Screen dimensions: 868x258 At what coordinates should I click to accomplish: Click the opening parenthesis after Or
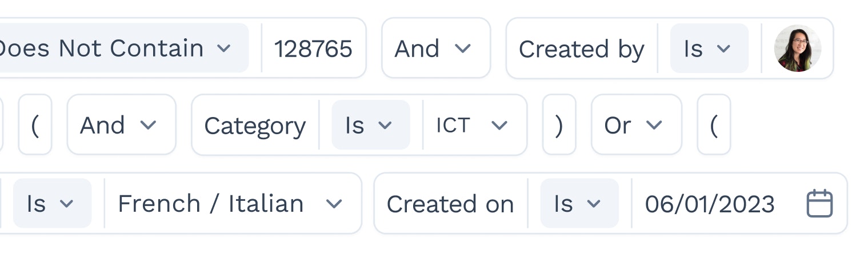[x=714, y=125]
